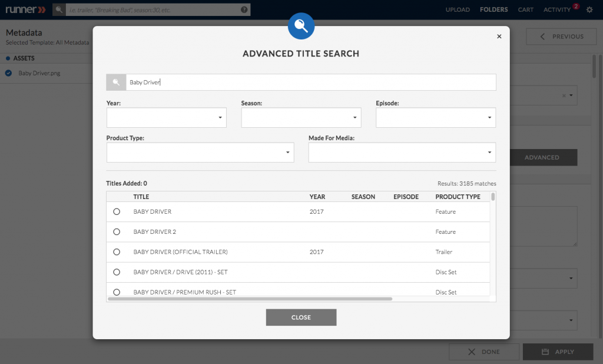Click the Baby Driver.png asset name
This screenshot has width=603, height=364.
[39, 73]
